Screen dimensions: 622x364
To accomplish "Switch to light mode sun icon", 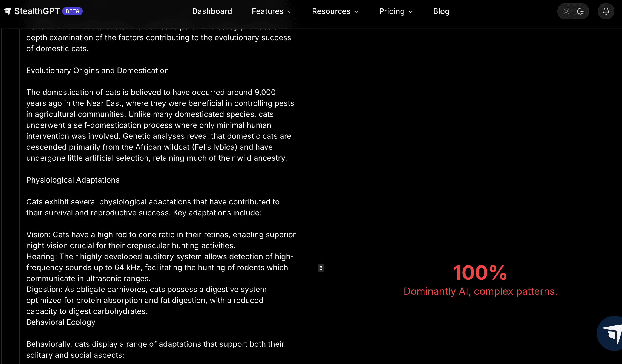I will pos(566,11).
